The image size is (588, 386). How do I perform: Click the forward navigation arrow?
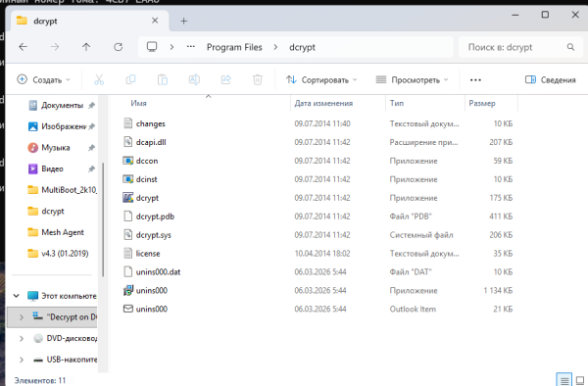pos(55,47)
